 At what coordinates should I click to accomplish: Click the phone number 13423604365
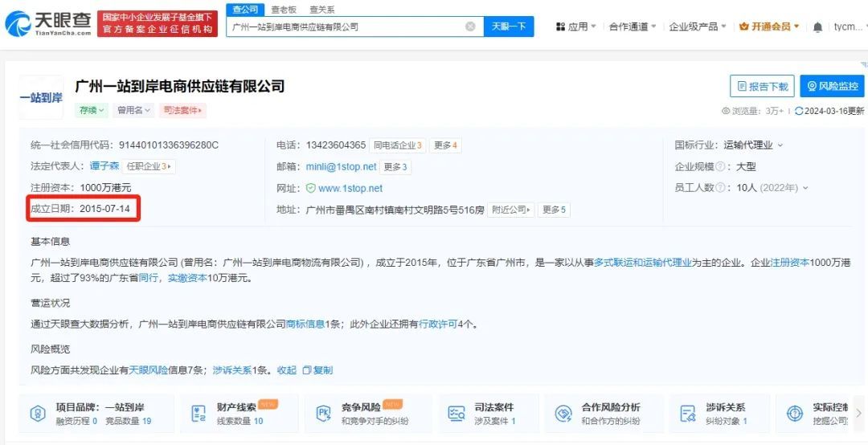(336, 145)
